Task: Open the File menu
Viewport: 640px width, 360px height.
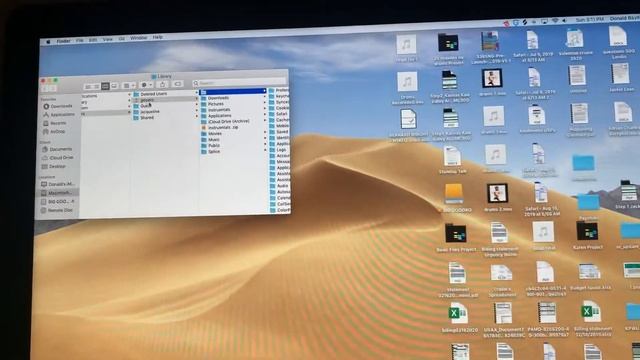Action: pyautogui.click(x=80, y=40)
